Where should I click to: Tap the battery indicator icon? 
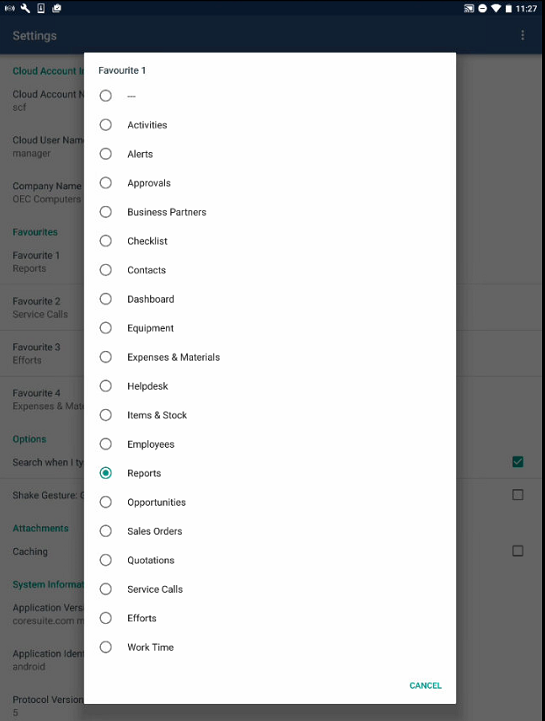pyautogui.click(x=508, y=8)
